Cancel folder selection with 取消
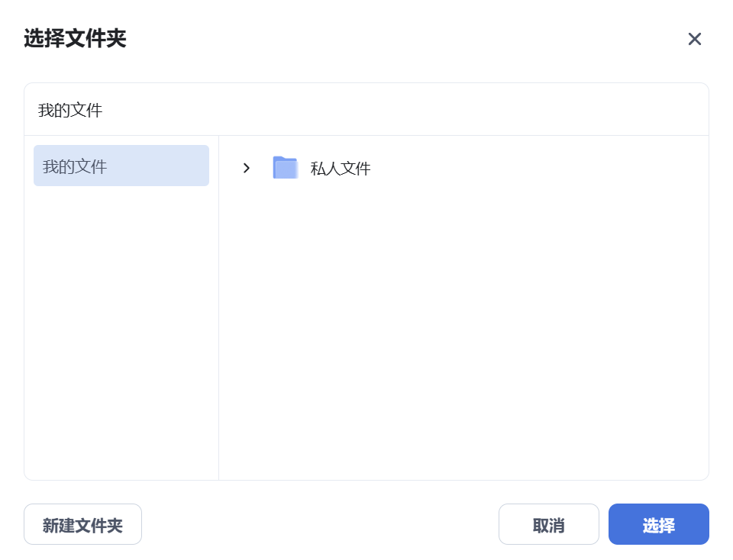The width and height of the screenshot is (733, 560). [x=548, y=525]
